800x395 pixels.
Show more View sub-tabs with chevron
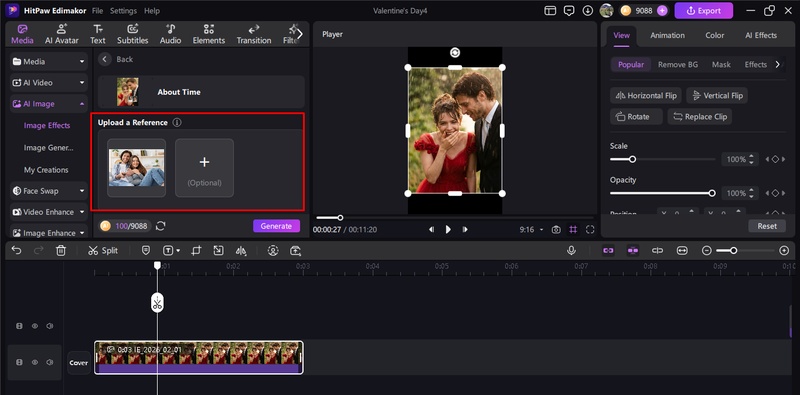777,64
